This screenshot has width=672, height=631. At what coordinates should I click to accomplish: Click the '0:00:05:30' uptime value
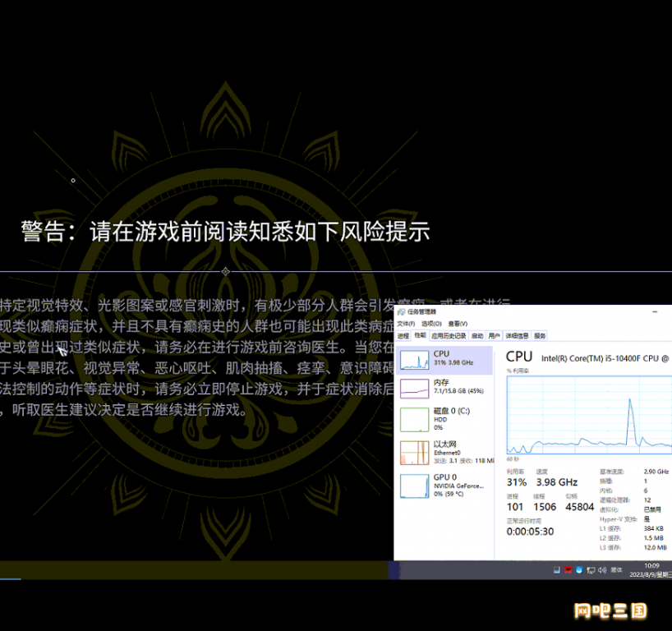coord(530,532)
